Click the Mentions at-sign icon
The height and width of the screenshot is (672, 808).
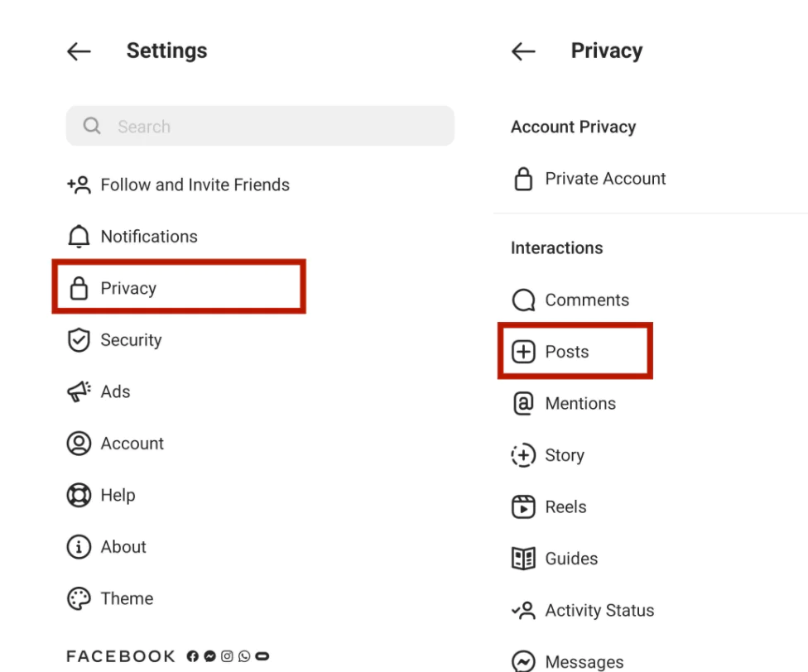click(523, 404)
